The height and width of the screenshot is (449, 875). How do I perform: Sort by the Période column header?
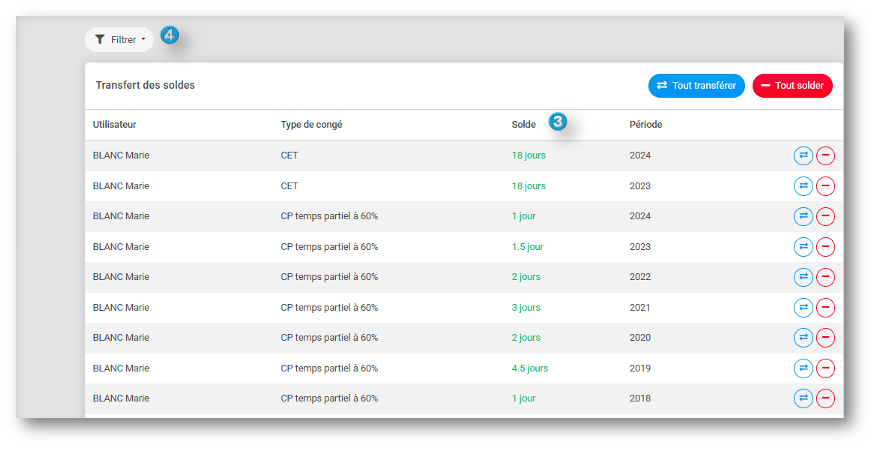[x=646, y=124]
